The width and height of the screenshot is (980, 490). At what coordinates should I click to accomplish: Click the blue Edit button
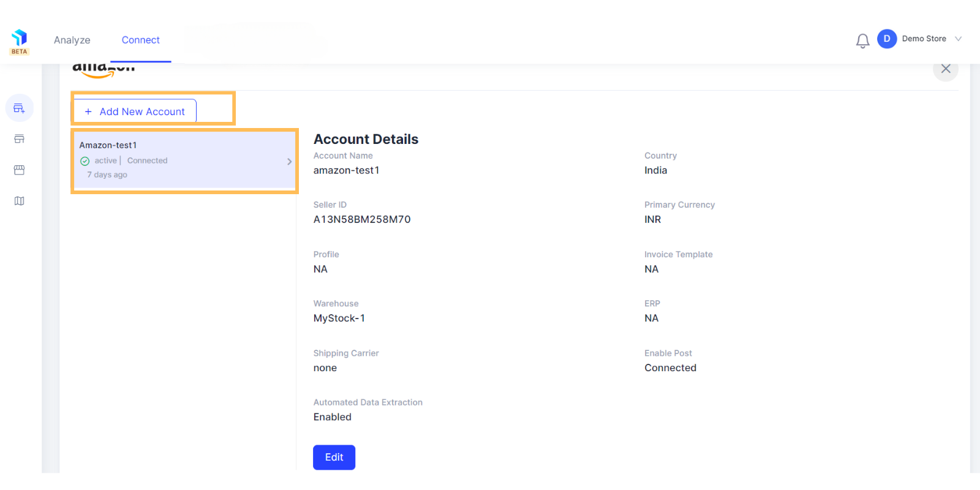coord(334,457)
